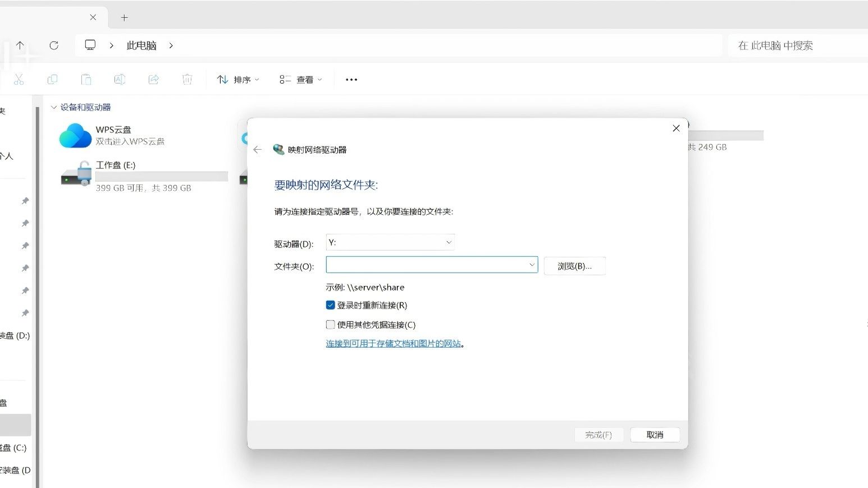Collapse the 设备和驱动器 group
868x488 pixels.
point(54,107)
